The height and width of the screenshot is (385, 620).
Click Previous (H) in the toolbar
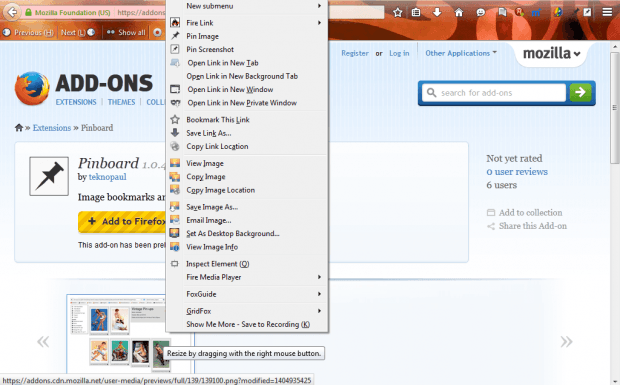28,32
